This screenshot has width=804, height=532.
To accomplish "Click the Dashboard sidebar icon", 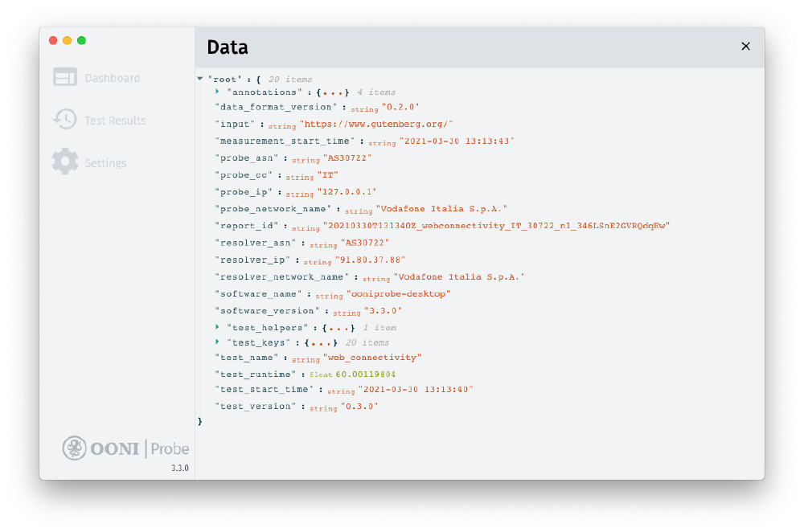I will pyautogui.click(x=65, y=77).
